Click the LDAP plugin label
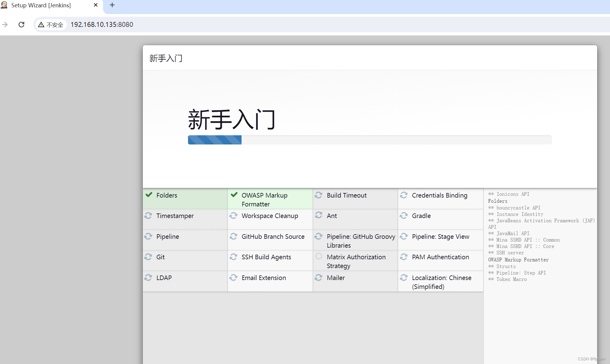Image resolution: width=610 pixels, height=364 pixels. [164, 278]
